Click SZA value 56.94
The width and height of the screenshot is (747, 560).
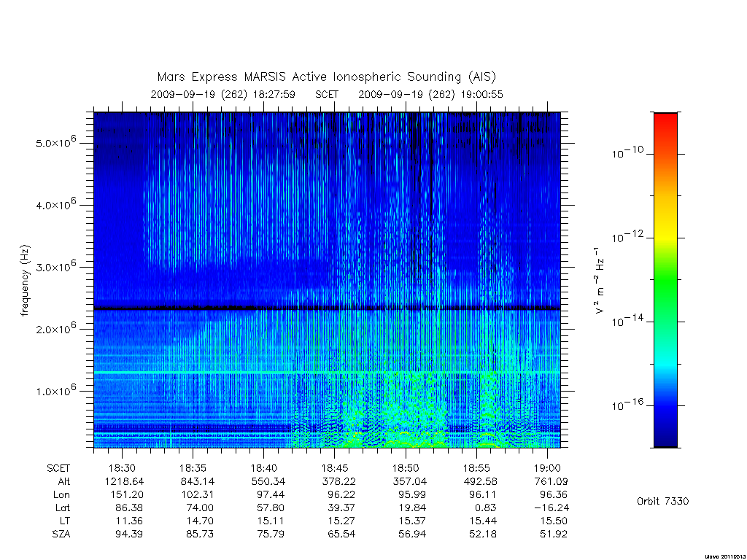(x=413, y=534)
